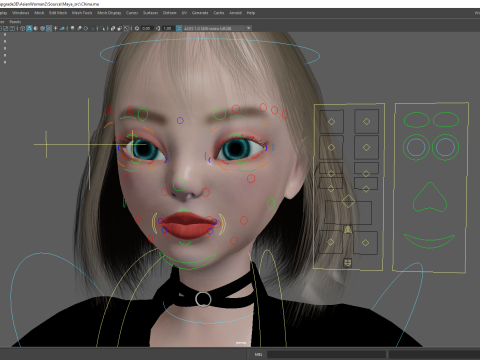Select the green nose shape in face picker
The image size is (480, 360).
tap(430, 197)
